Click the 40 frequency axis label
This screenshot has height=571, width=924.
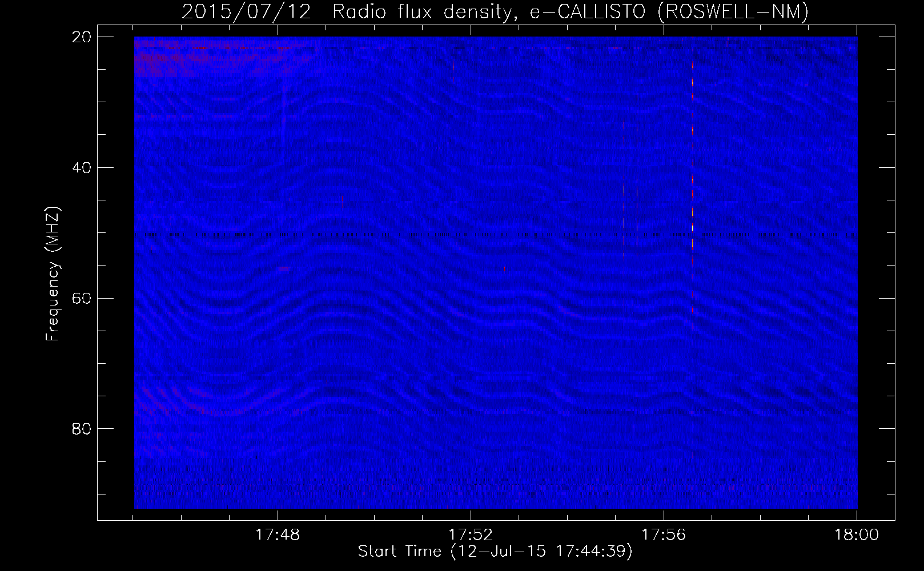point(82,168)
